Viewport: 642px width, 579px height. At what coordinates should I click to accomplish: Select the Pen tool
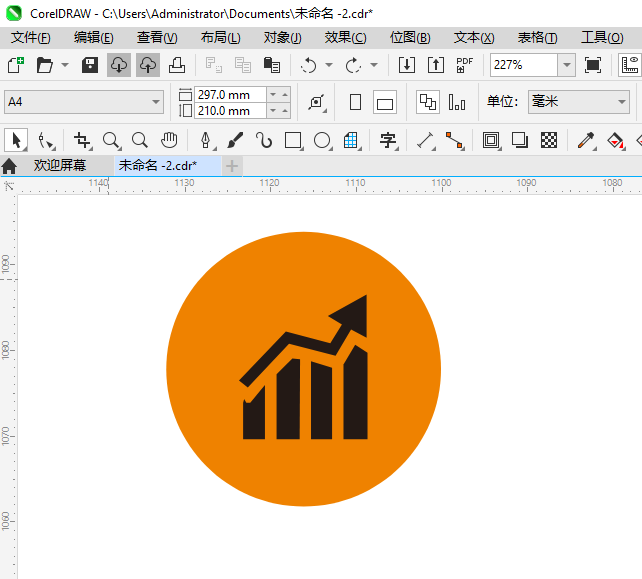click(206, 140)
